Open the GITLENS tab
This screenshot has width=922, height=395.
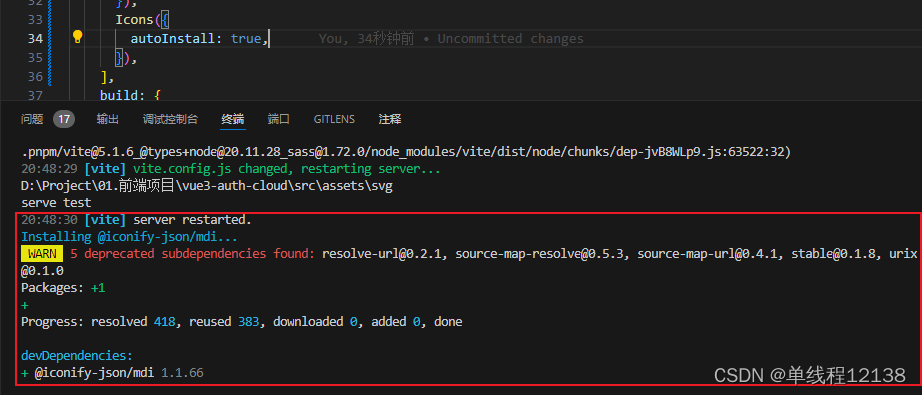tap(334, 119)
